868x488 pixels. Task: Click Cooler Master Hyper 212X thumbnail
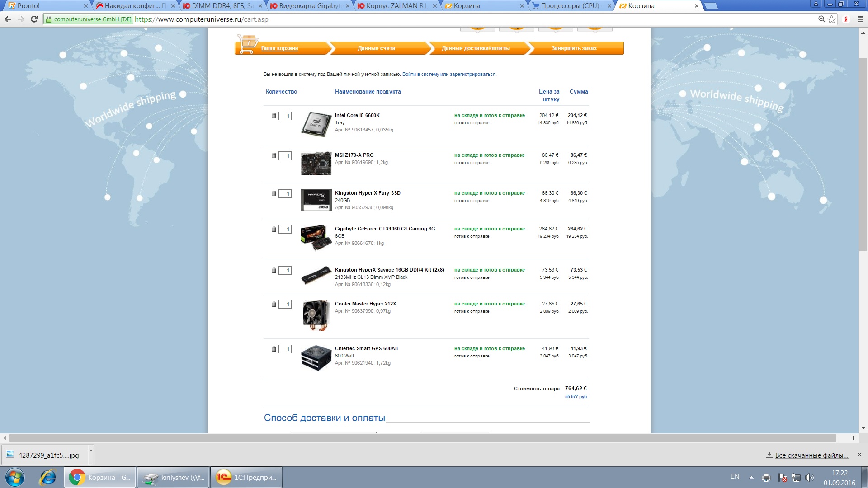316,314
